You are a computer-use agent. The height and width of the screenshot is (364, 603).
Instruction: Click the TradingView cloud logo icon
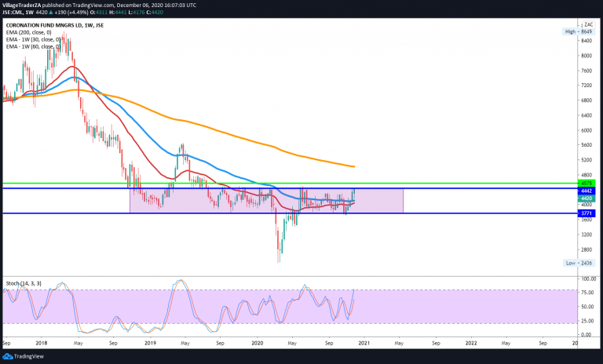click(9, 355)
